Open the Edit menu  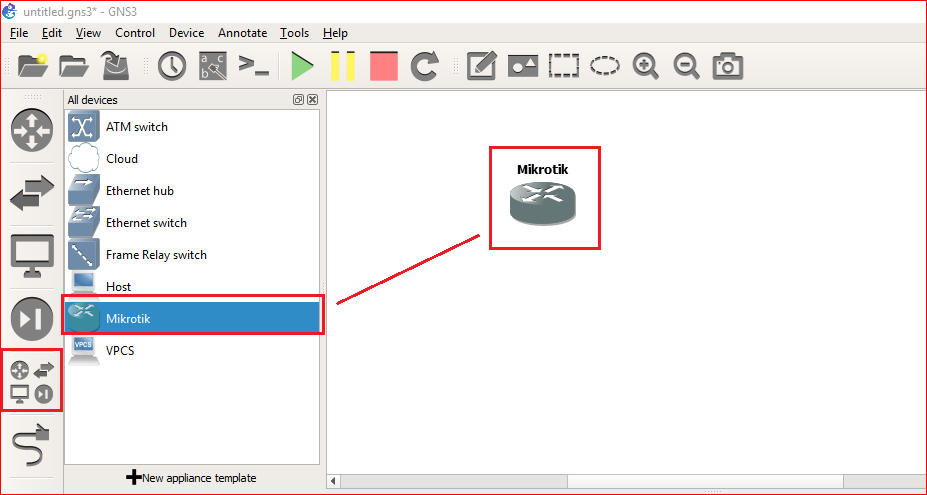(52, 33)
